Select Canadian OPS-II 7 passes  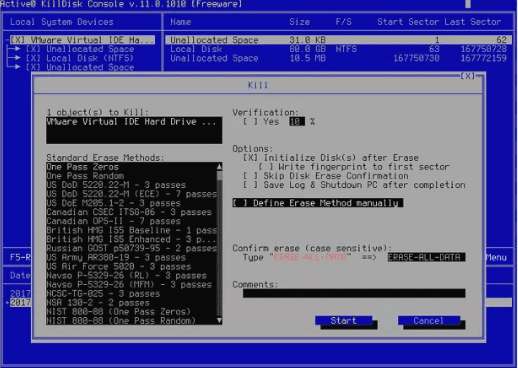coord(131,221)
